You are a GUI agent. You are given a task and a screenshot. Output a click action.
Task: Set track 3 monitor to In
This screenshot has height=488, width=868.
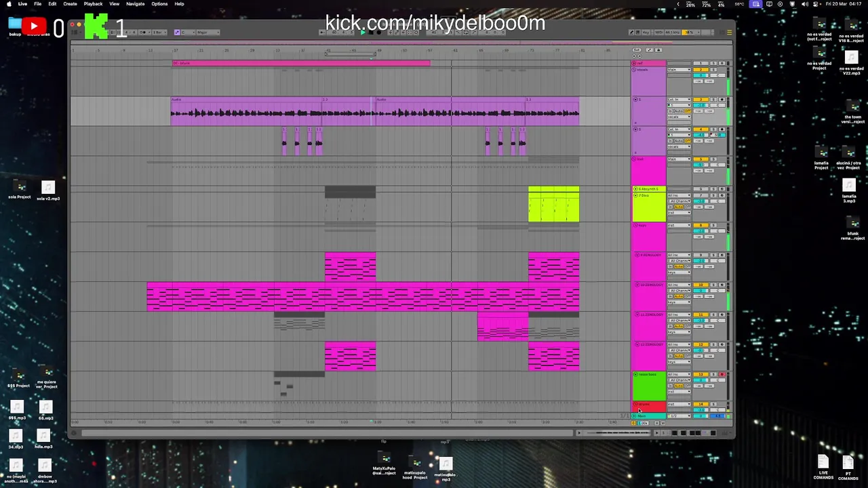670,111
